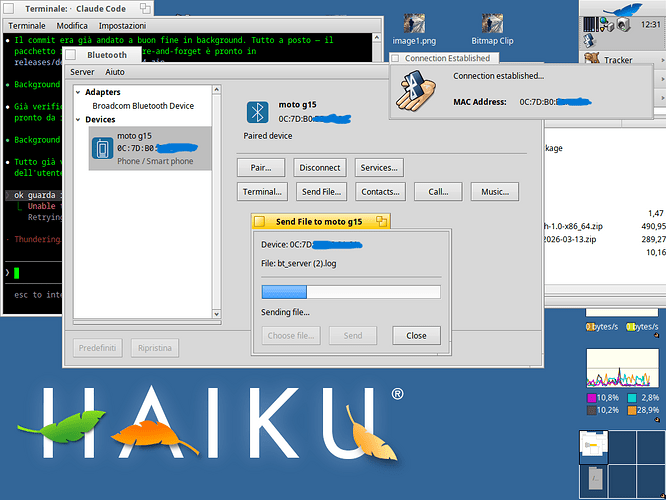Select Broadcom Bluetooth Device adapter
Screen dimensions: 666x500
[x=143, y=105]
